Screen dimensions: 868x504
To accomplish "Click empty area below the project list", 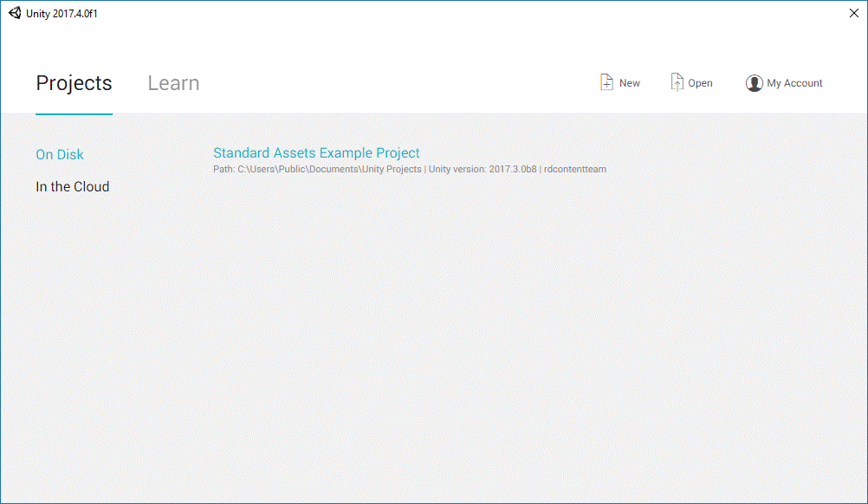I will 520,346.
